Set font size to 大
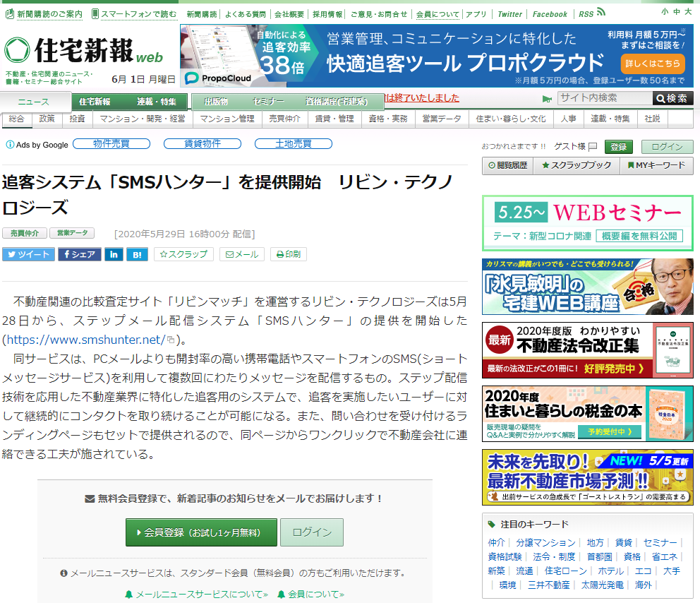The image size is (700, 603). (688, 11)
